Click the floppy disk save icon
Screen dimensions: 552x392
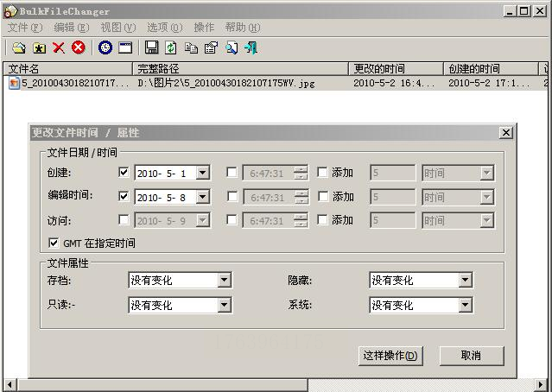[x=152, y=47]
